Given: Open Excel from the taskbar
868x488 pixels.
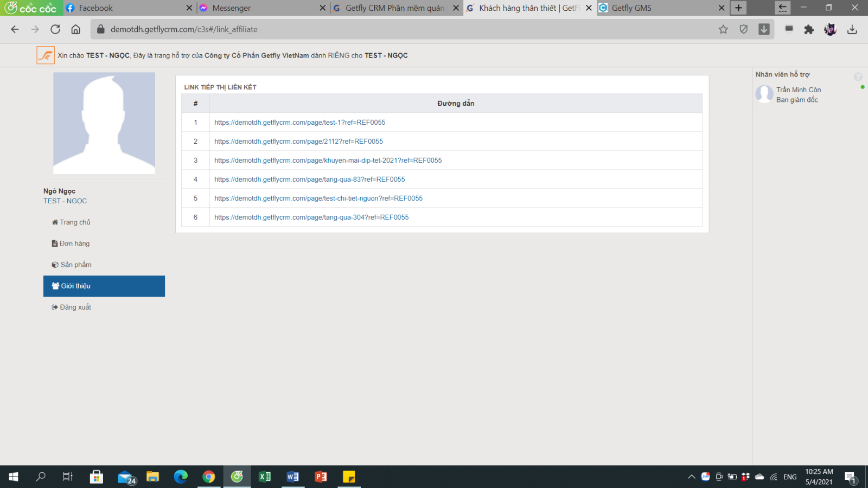Looking at the screenshot, I should click(265, 477).
